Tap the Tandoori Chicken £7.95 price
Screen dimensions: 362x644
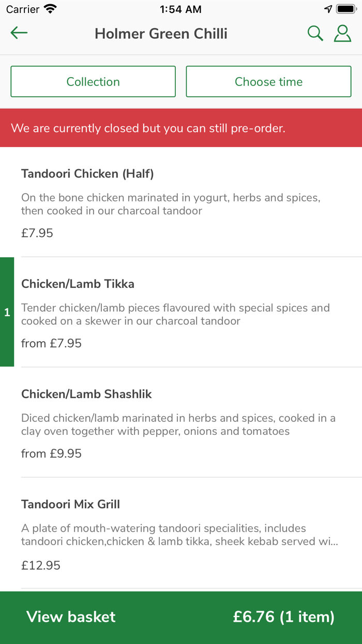tap(37, 233)
